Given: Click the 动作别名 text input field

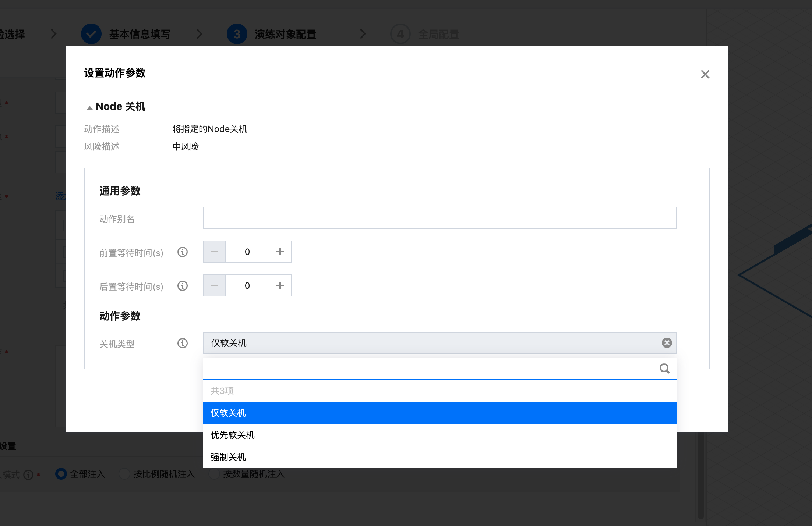Looking at the screenshot, I should pos(439,218).
